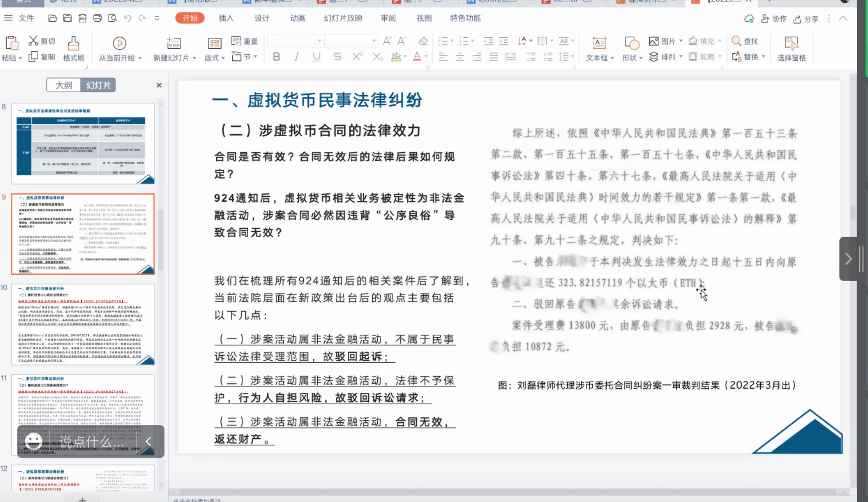
Task: Click the Cut (剪切) scissors icon
Action: (33, 41)
